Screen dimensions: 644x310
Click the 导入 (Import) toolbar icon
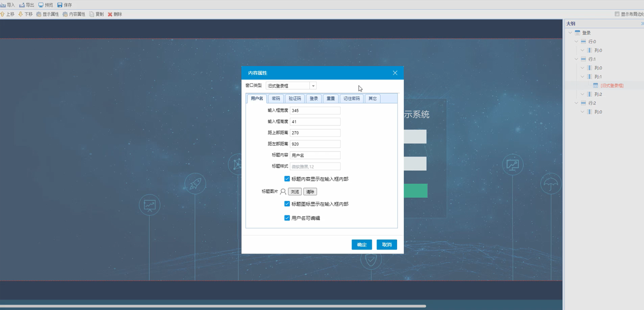3,5
